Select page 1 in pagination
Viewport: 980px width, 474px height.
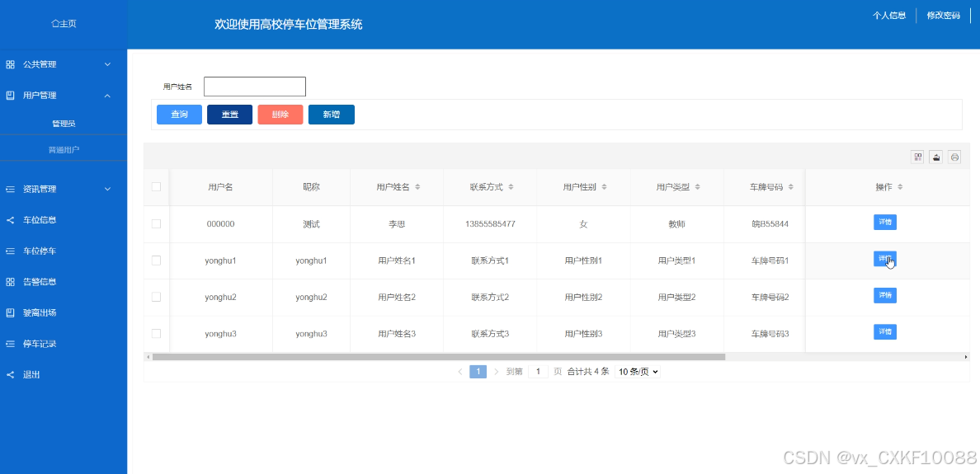pyautogui.click(x=478, y=372)
